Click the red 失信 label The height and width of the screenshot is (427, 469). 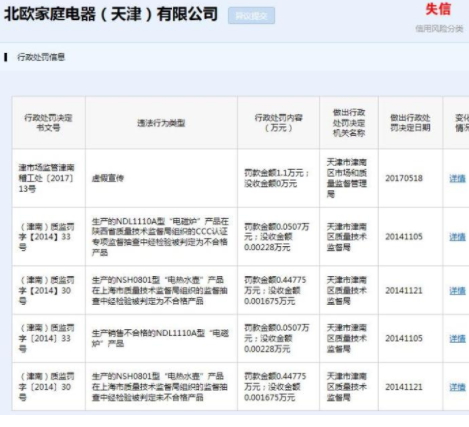438,9
